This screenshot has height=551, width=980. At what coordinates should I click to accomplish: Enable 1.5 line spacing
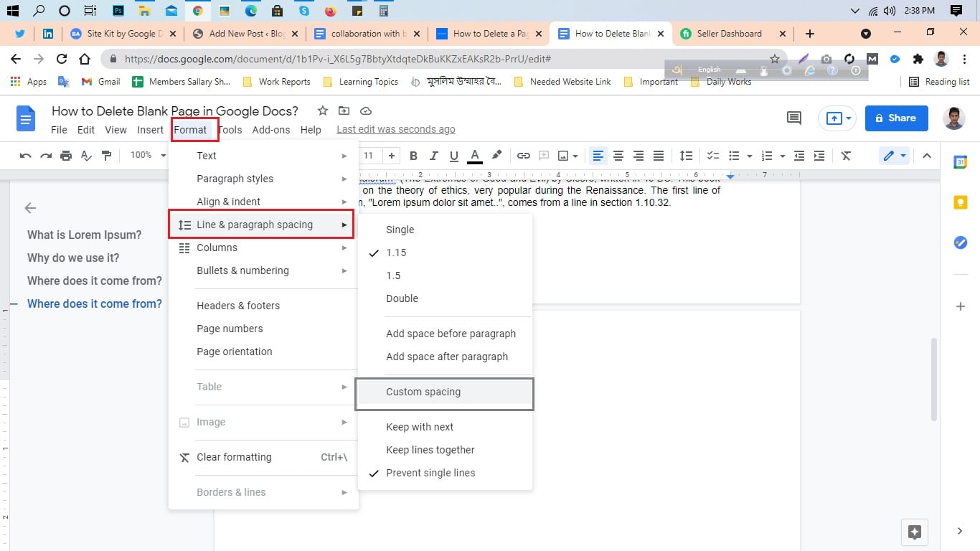point(393,275)
